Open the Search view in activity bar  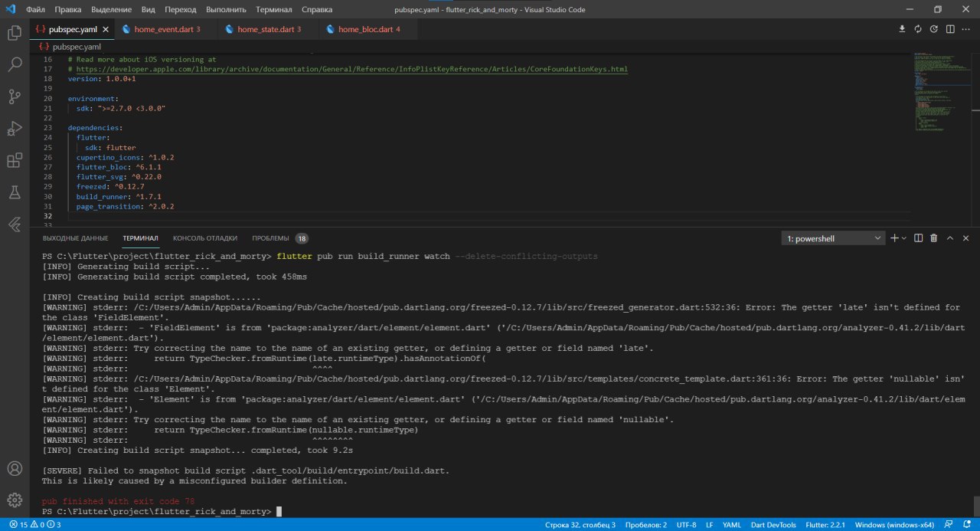(x=15, y=65)
